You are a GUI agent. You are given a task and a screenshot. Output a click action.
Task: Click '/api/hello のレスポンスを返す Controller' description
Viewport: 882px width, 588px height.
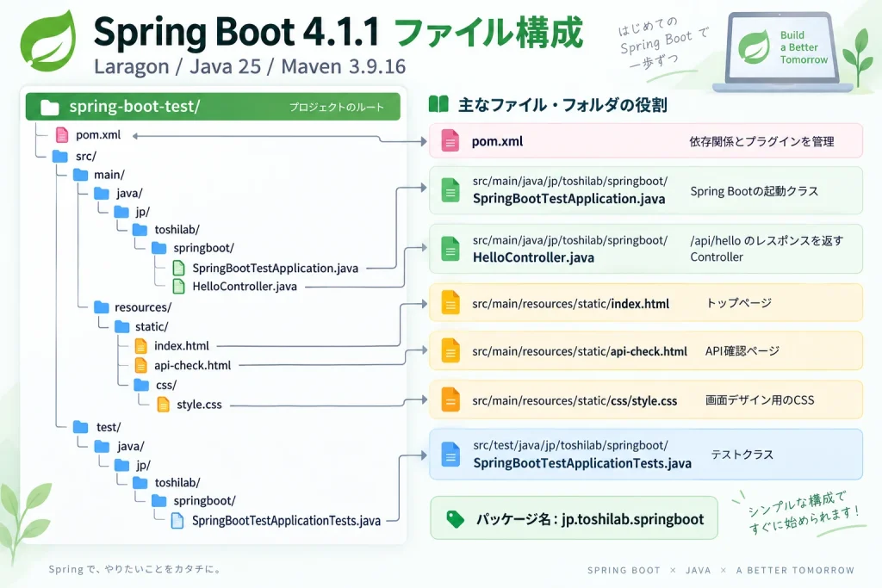pos(767,249)
